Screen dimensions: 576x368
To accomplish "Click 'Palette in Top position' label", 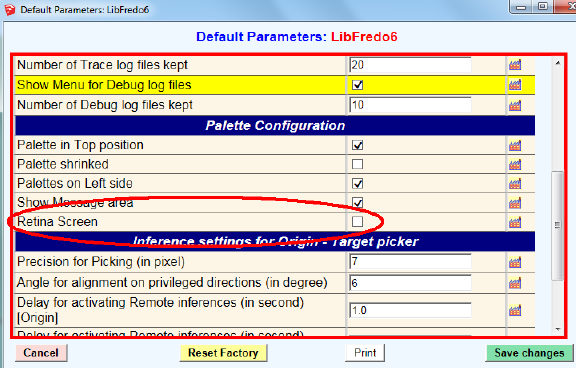I will [80, 145].
